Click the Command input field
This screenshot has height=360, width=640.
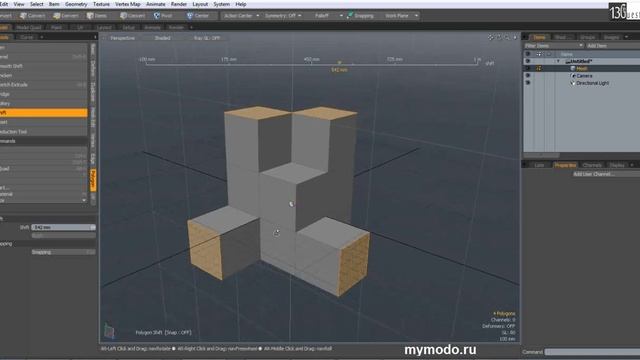(592, 352)
